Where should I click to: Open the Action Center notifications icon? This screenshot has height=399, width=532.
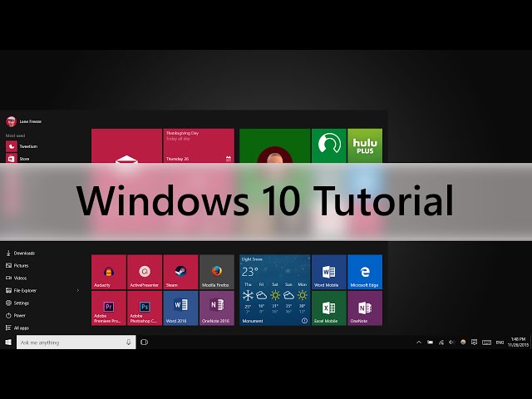coord(474,342)
